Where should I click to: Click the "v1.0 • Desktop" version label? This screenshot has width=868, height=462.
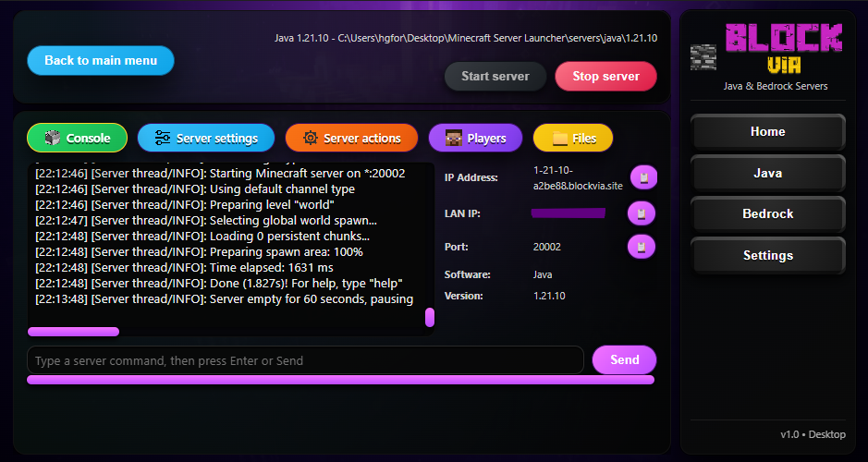click(x=813, y=434)
